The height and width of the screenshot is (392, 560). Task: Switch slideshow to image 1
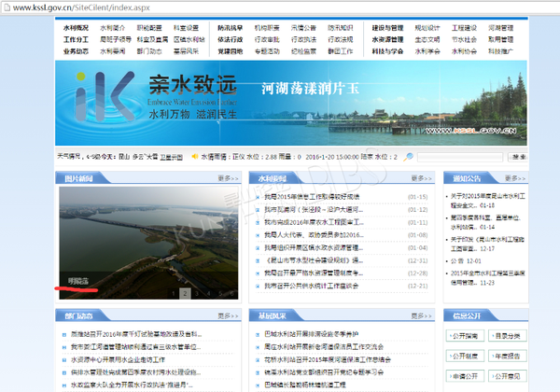tap(174, 293)
